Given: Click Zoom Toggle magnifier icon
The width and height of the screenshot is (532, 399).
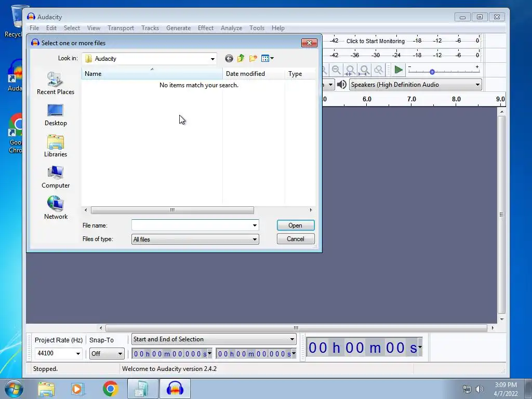Looking at the screenshot, I should pos(378,70).
